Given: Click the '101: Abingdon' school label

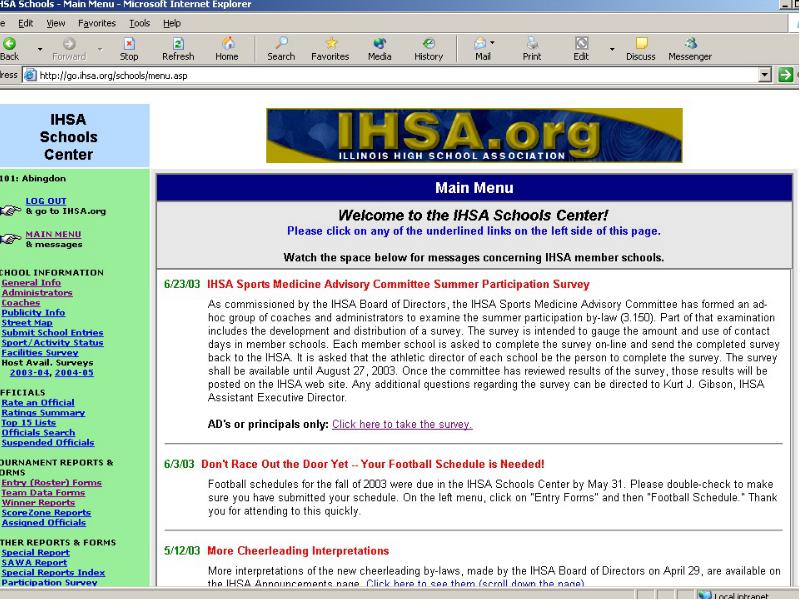Looking at the screenshot, I should click(33, 179).
